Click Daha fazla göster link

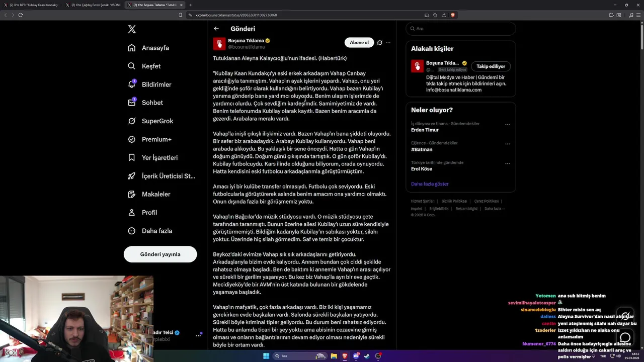click(430, 184)
